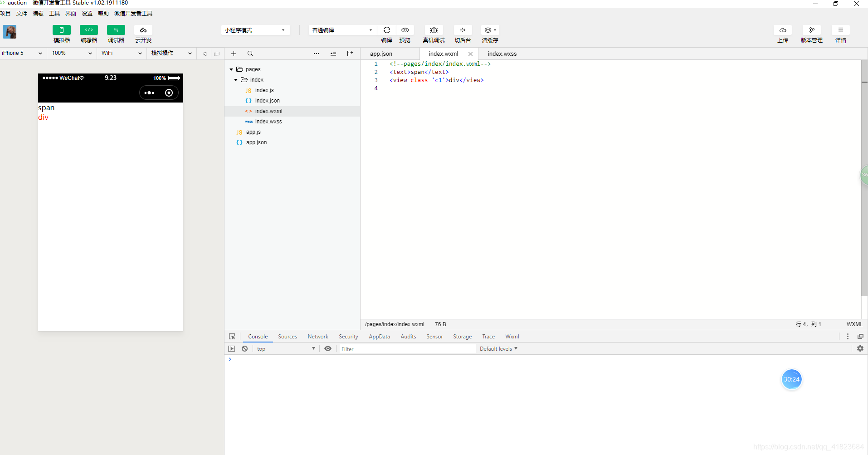Open the 普通编译 compile mode dropdown
Viewport: 868px width, 455px height.
tap(342, 30)
